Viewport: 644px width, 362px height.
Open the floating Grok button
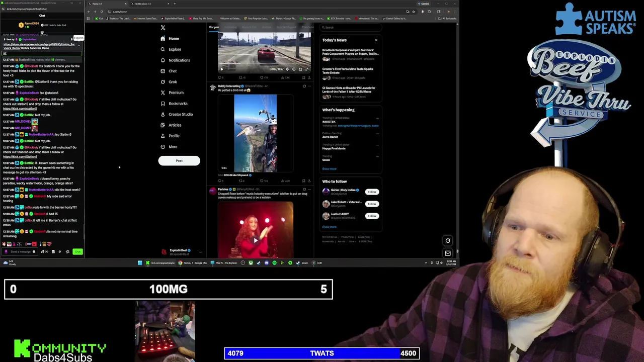[x=447, y=241]
